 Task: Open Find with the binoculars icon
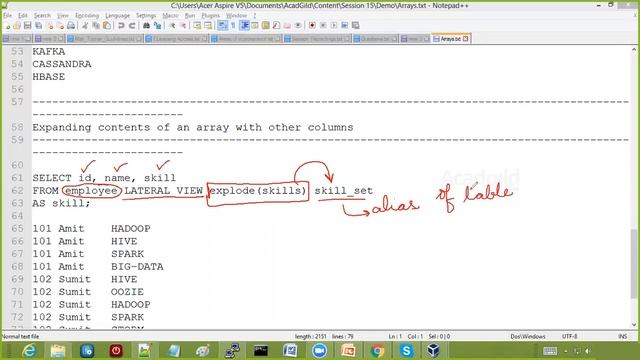pyautogui.click(x=146, y=26)
